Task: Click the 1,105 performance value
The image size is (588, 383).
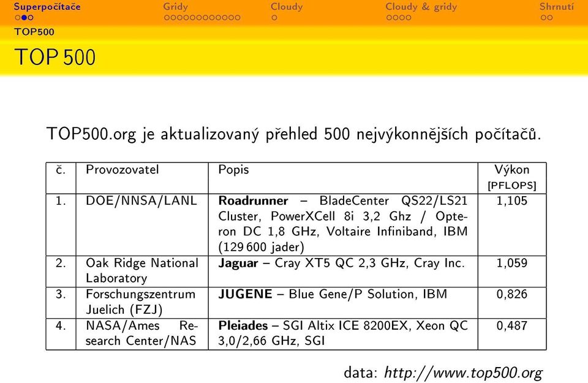Action: coord(512,201)
